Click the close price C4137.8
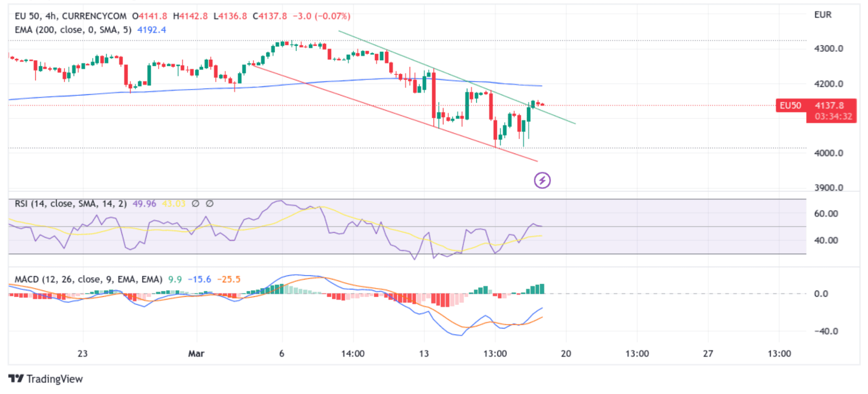The image size is (868, 394). [x=270, y=16]
